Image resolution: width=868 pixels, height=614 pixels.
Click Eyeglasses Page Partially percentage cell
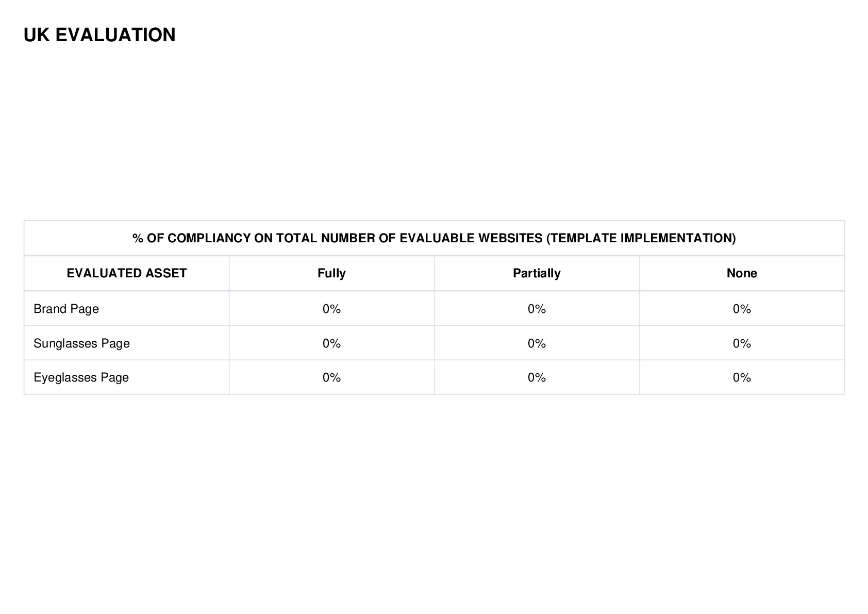point(537,377)
